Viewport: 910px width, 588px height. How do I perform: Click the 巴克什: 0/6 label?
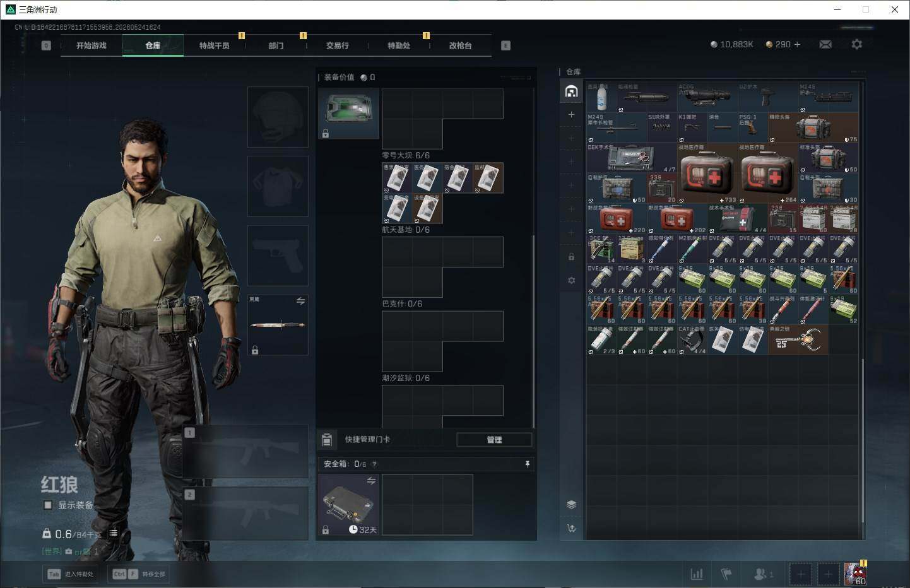click(x=402, y=303)
